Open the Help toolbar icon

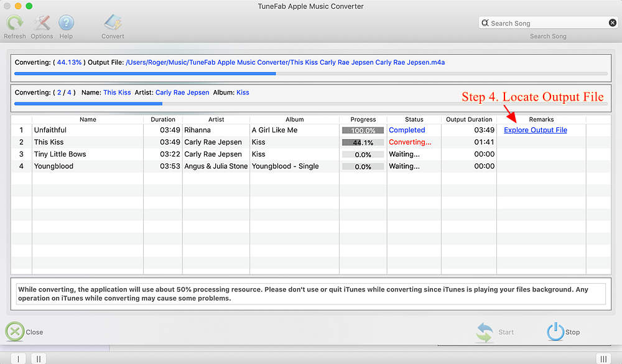click(66, 23)
